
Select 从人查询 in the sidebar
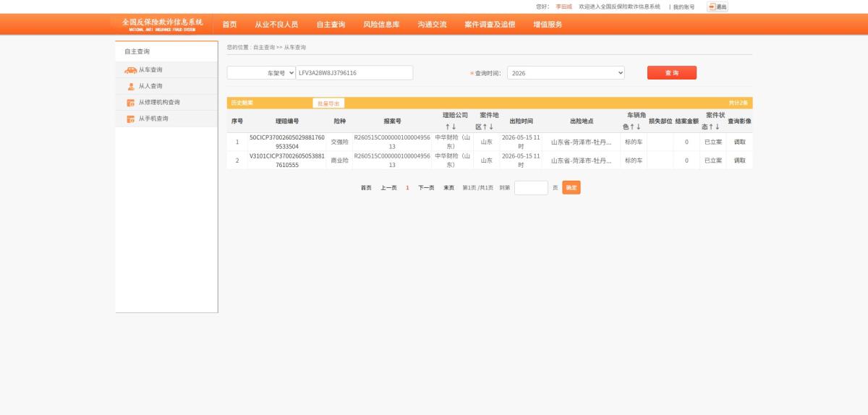pos(150,86)
